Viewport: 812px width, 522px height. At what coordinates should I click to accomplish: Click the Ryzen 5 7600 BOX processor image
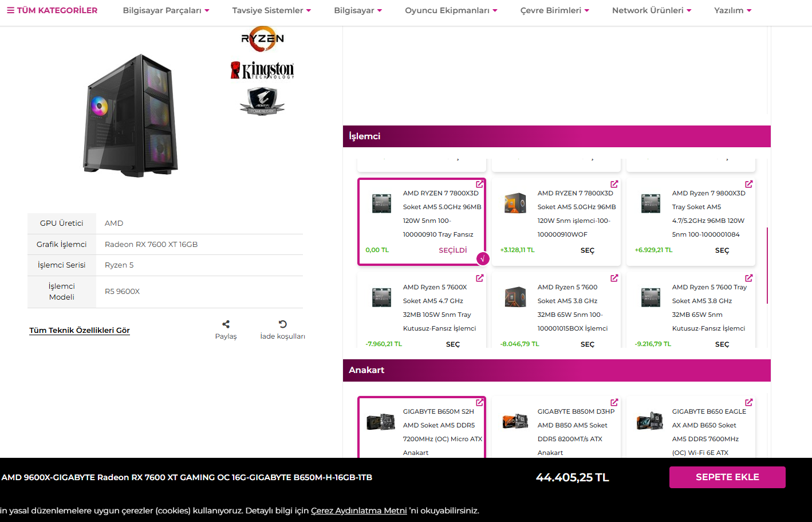point(515,297)
